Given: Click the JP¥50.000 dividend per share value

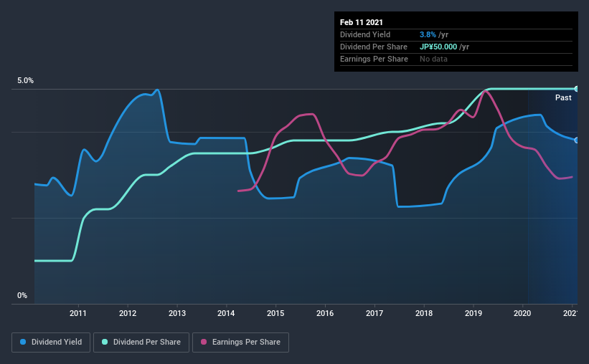Looking at the screenshot, I should (x=438, y=47).
